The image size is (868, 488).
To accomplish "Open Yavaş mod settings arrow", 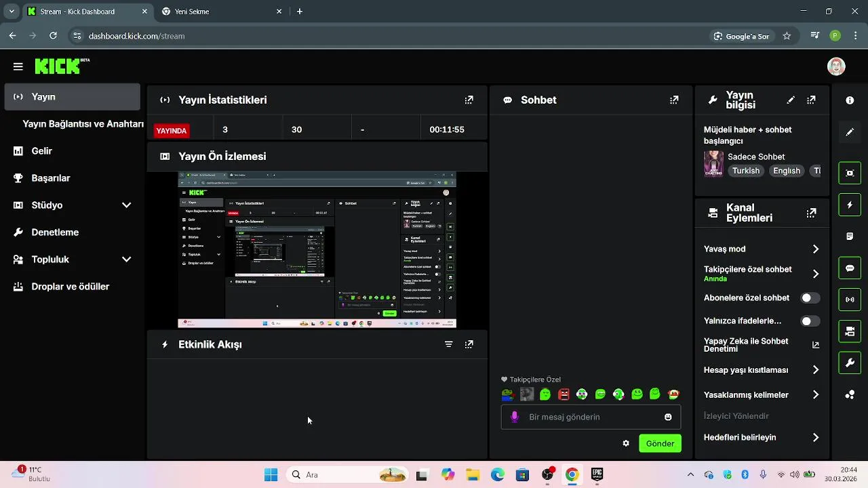I will click(x=816, y=249).
